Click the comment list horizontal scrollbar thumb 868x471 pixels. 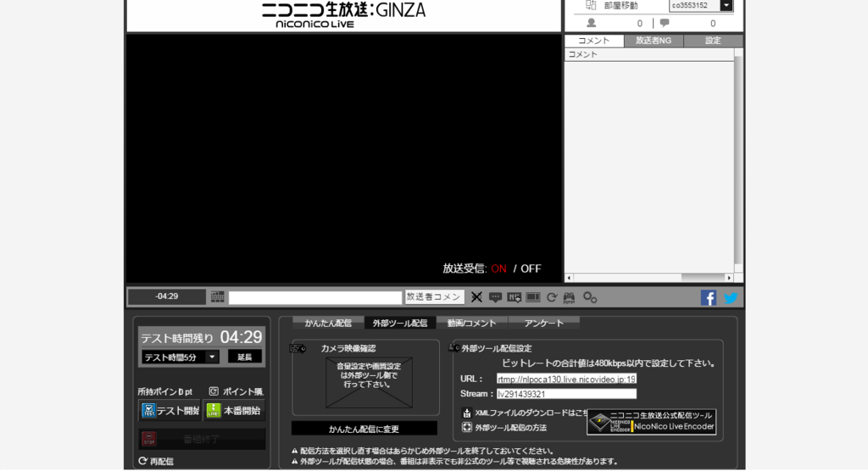coord(703,277)
